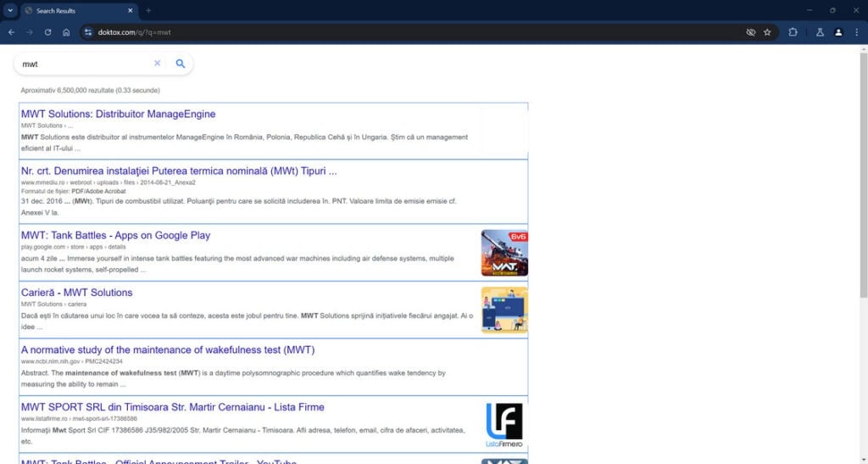
Task: Open a new browser tab
Action: 148,10
